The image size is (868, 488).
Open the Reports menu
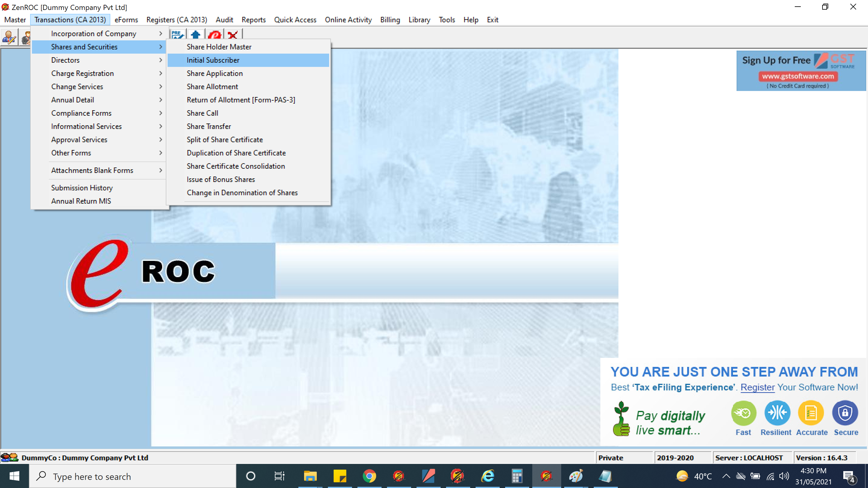[253, 20]
